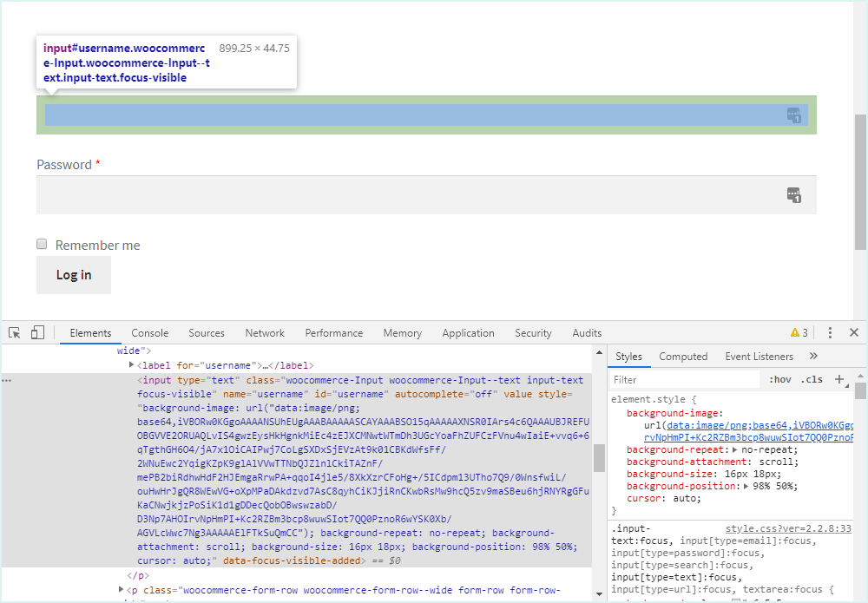Open the Memory tab
The height and width of the screenshot is (603, 868).
[403, 333]
